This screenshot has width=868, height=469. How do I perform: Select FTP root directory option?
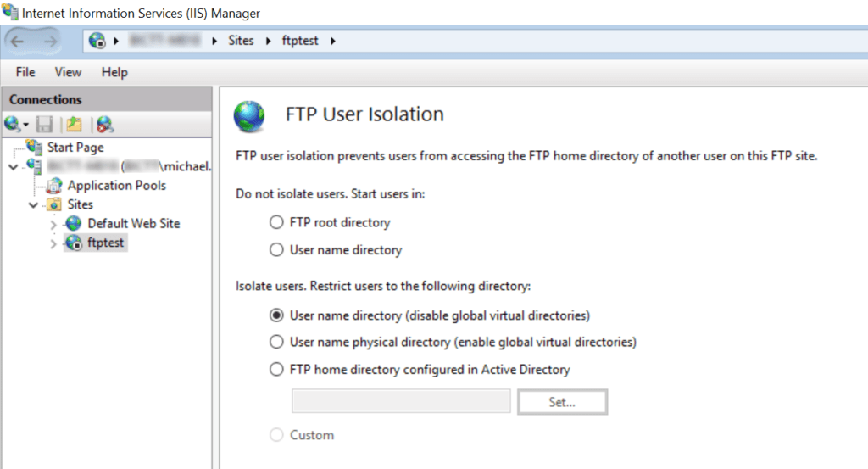[x=276, y=222]
